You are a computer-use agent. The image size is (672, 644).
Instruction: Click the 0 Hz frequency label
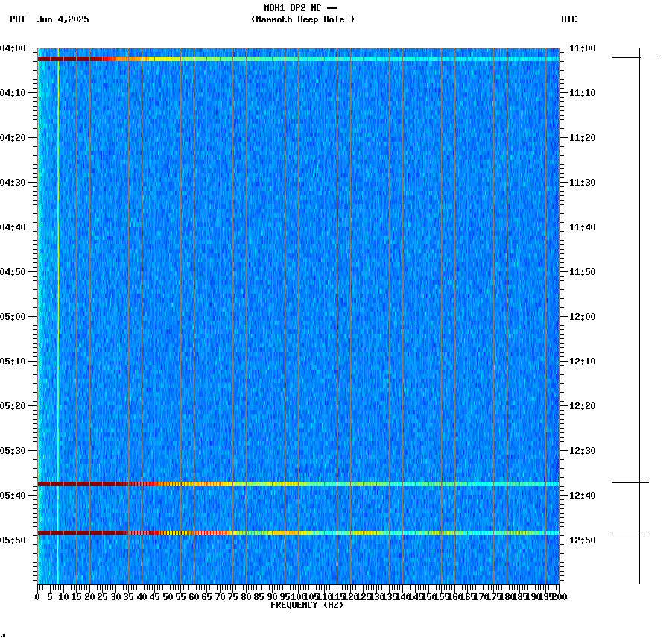[x=35, y=597]
